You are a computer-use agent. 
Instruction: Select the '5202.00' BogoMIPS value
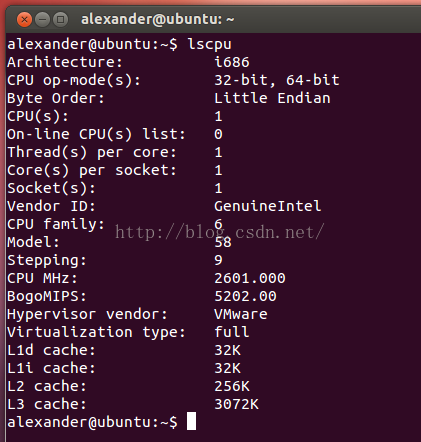point(245,296)
